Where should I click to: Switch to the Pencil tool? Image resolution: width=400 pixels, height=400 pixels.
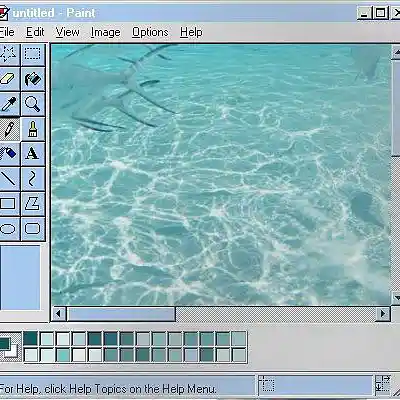tap(9, 129)
